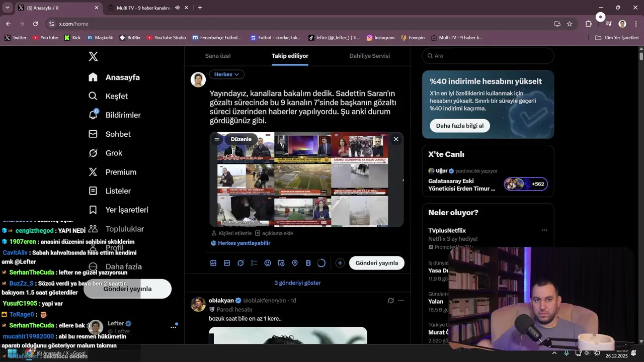
Task: Reload the page
Action: tap(35, 24)
